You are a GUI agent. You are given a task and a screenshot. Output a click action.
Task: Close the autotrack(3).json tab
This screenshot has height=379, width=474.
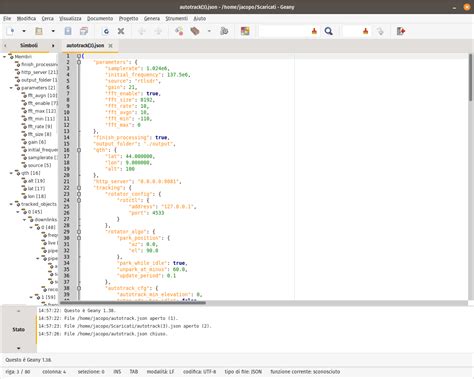click(110, 46)
